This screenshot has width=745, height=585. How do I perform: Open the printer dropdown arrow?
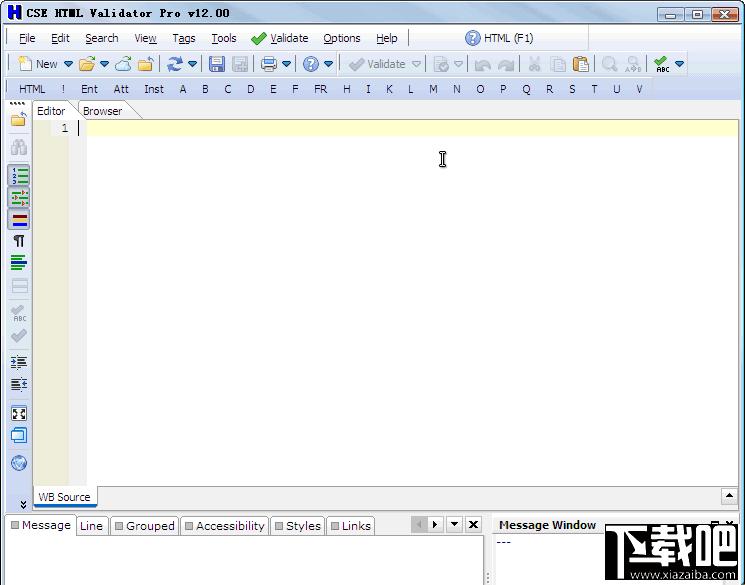(287, 64)
